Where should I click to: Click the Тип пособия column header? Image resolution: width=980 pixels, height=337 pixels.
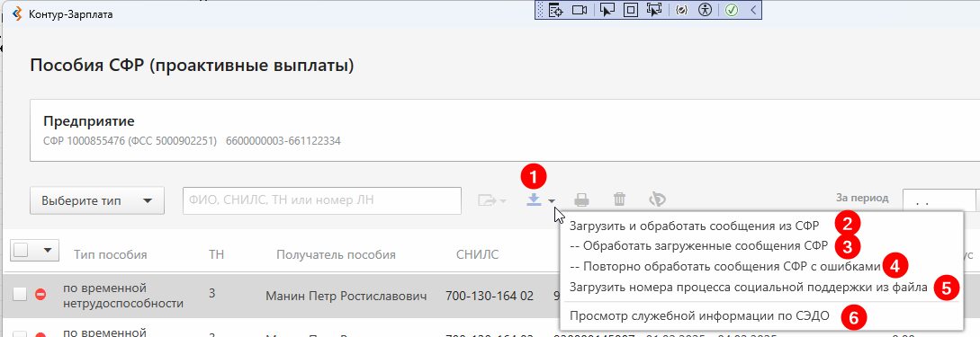(x=110, y=254)
